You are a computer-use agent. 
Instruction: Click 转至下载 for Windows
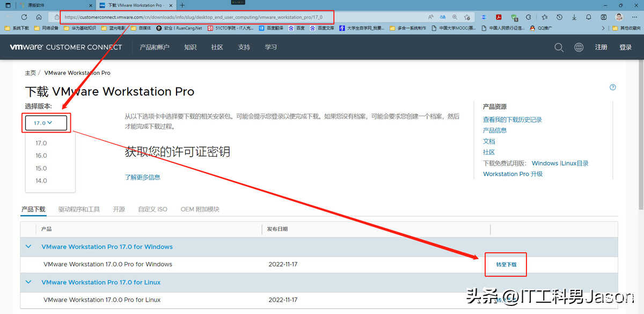[x=506, y=265]
